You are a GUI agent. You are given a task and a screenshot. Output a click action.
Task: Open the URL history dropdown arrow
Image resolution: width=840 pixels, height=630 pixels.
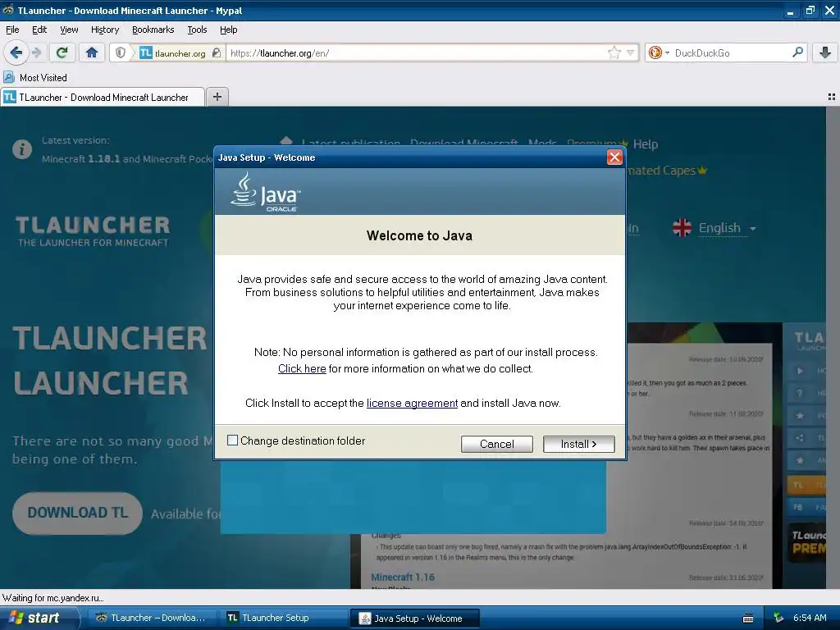tap(631, 52)
